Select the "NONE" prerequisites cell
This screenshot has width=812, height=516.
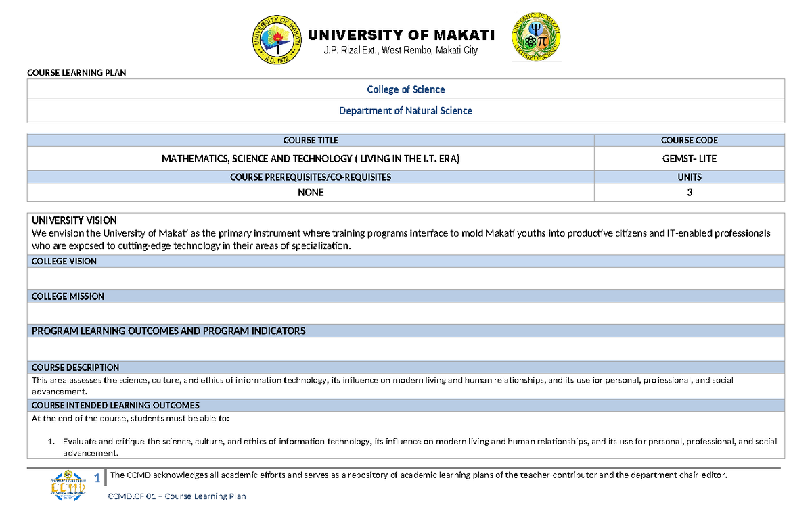(x=311, y=192)
